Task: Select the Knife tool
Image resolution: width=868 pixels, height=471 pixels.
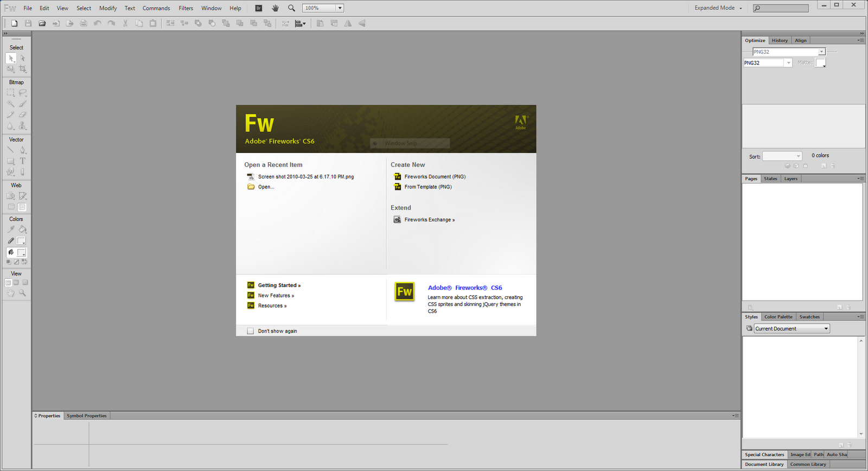Action: [x=22, y=172]
